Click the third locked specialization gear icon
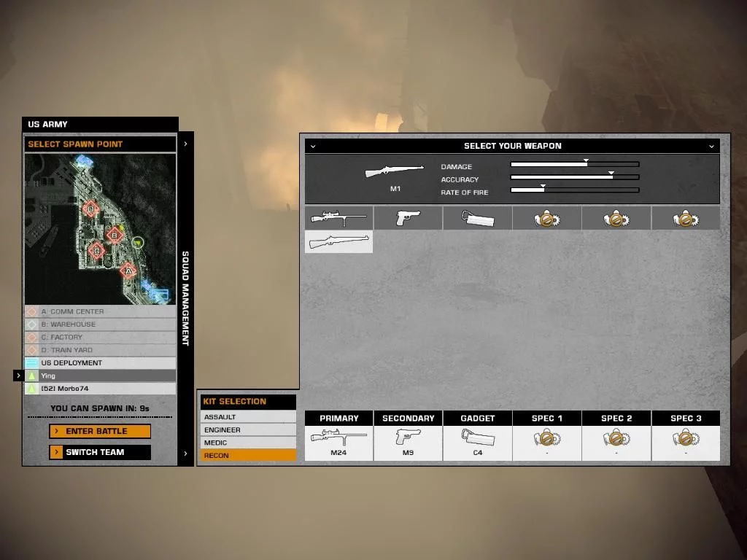The width and height of the screenshot is (747, 560). click(x=686, y=217)
